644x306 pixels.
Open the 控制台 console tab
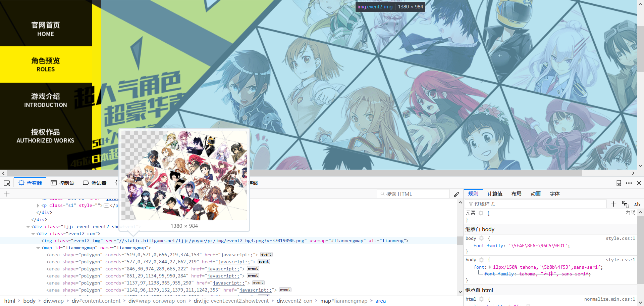(x=62, y=183)
